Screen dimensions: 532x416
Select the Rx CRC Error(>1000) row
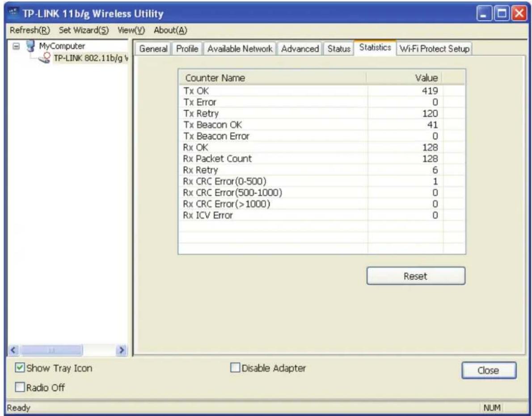click(x=321, y=204)
